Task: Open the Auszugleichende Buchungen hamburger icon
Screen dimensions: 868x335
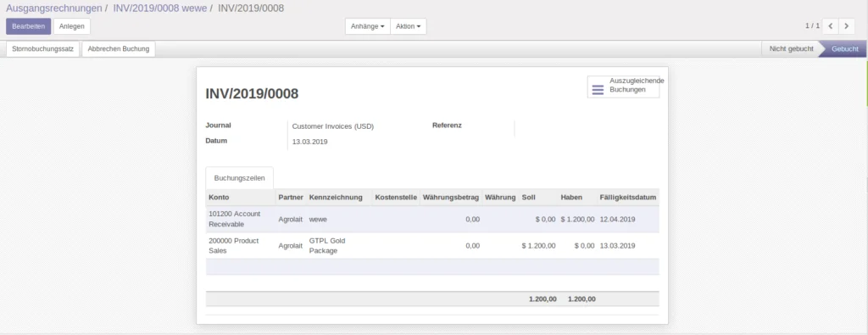Action: (x=598, y=90)
